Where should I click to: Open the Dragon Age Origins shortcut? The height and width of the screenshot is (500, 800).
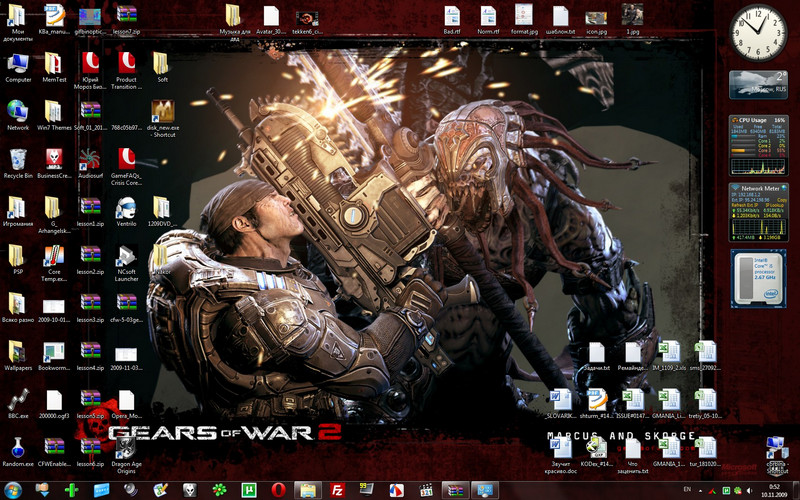pos(126,455)
